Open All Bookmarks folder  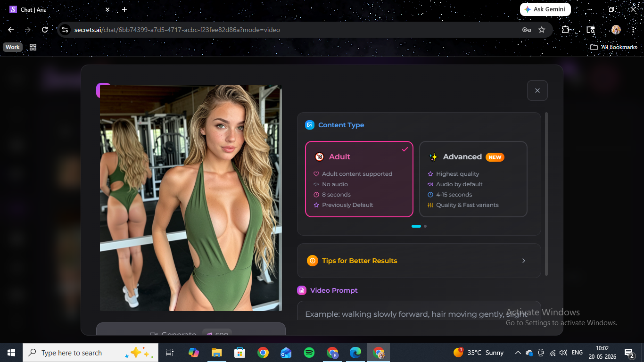point(613,47)
